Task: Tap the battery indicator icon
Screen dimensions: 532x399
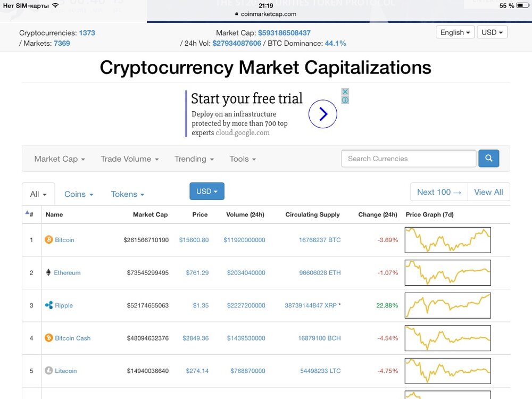Action: [x=522, y=5]
